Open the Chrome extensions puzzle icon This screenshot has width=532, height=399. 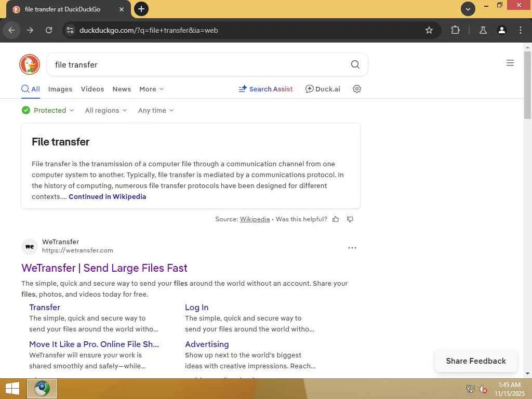[x=455, y=30]
